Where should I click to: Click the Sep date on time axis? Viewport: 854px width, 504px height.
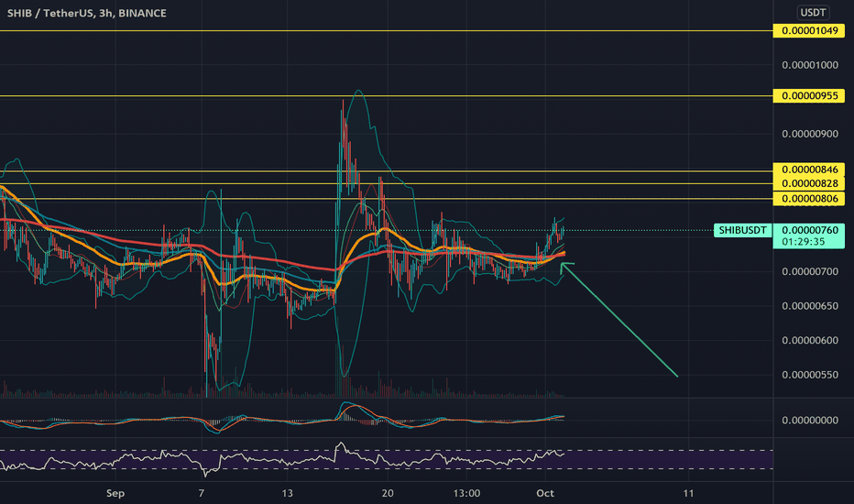115,493
